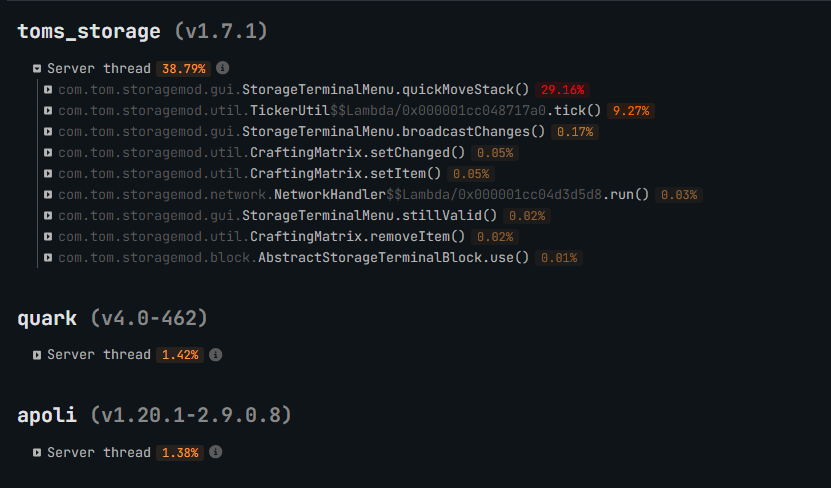The height and width of the screenshot is (488, 831).
Task: Select the CraftingMatrix.removeItem() method name
Action: 357,237
